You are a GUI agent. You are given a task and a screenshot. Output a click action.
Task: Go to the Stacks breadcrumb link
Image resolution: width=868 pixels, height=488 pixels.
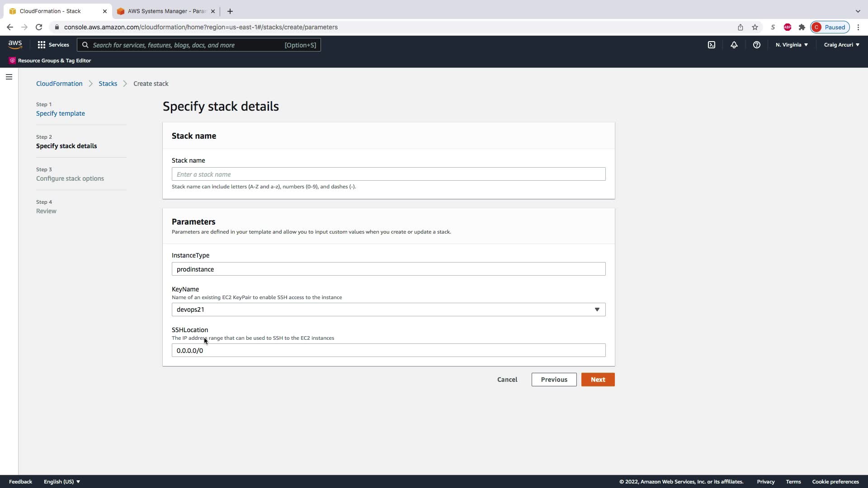click(x=108, y=84)
